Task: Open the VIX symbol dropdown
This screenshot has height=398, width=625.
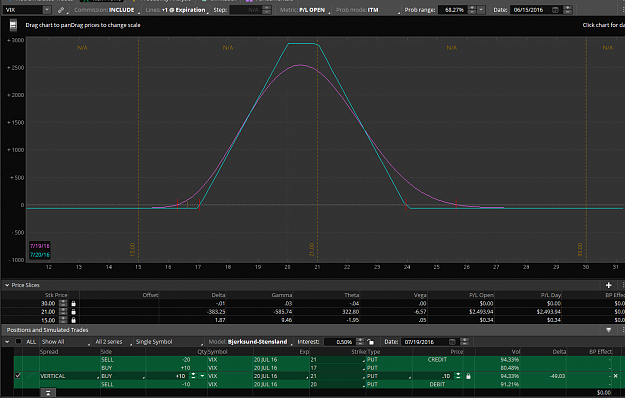Action: pos(47,10)
